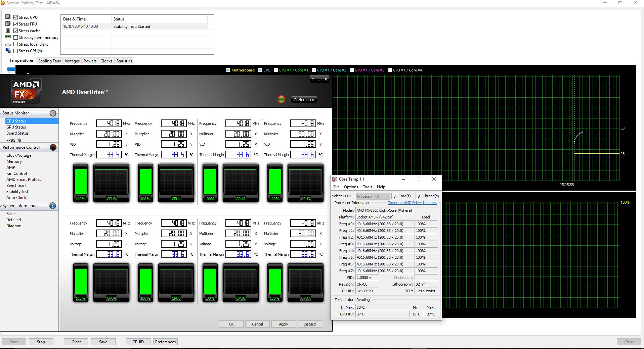The width and height of the screenshot is (644, 349).
Task: Uncheck Stress cache checkbox
Action: 15,31
